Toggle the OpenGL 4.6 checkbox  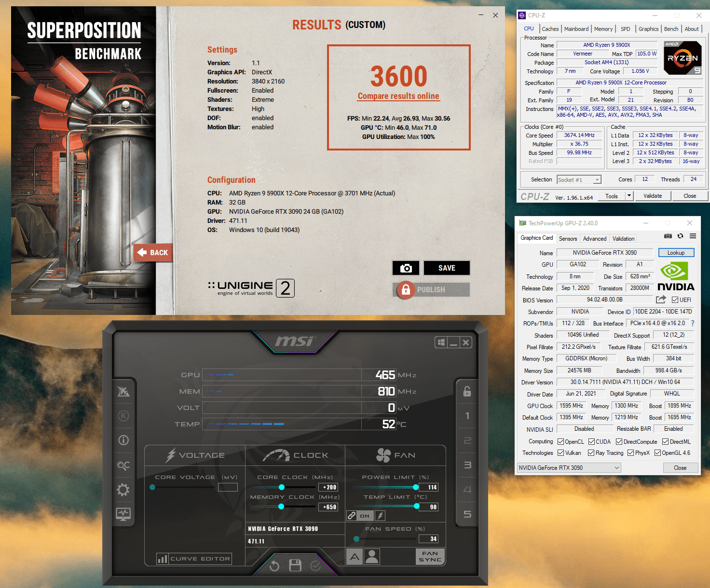click(657, 453)
